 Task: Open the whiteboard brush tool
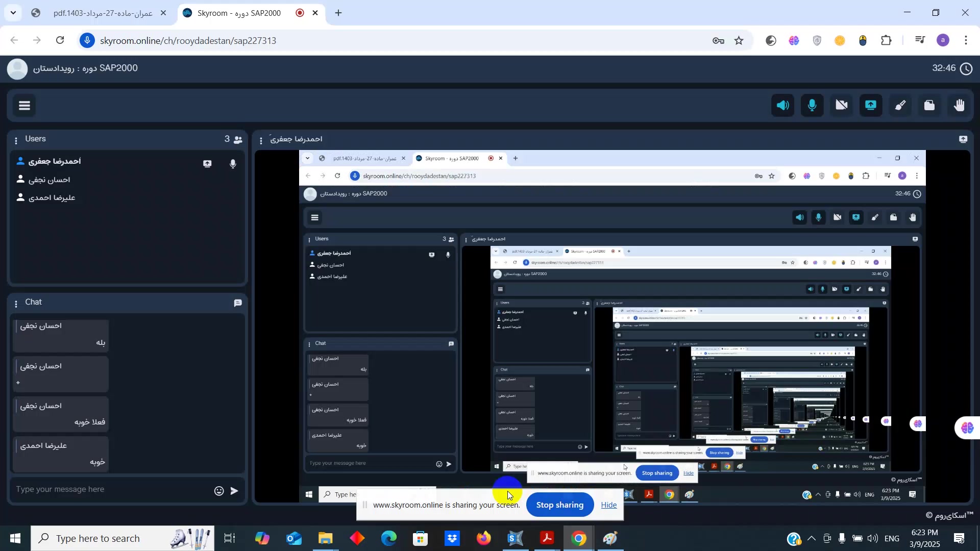coord(900,106)
